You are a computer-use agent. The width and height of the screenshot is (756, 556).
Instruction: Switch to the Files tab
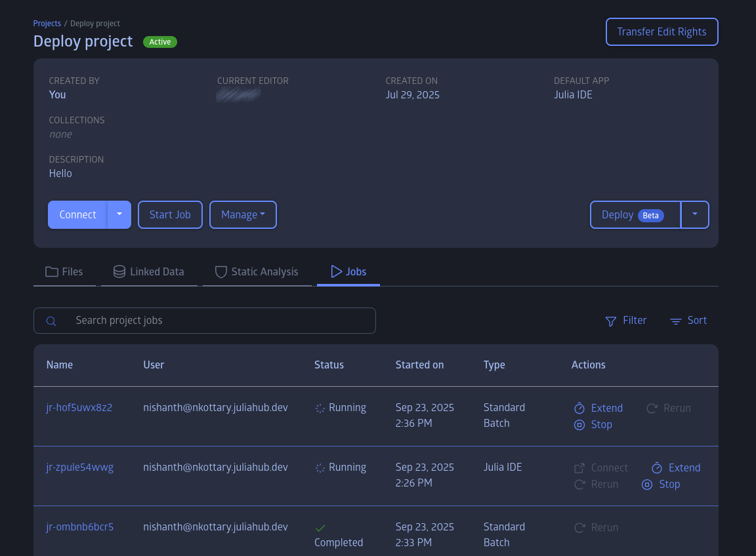(64, 271)
